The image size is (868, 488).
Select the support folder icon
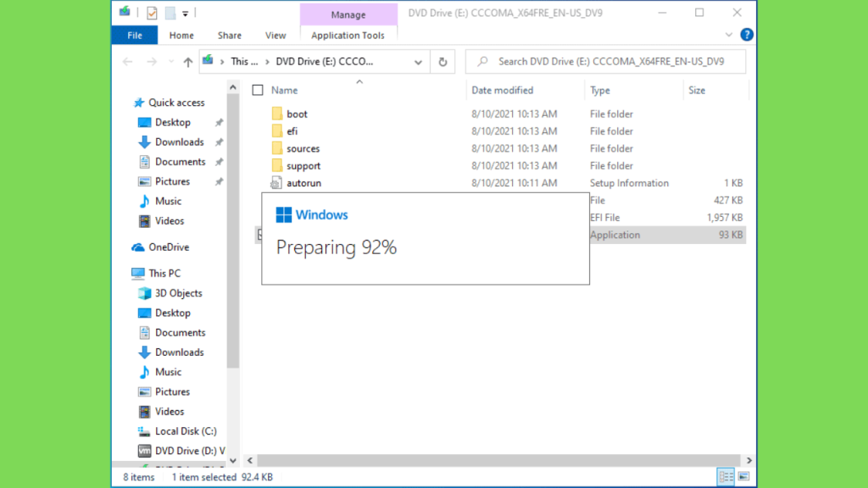[277, 165]
